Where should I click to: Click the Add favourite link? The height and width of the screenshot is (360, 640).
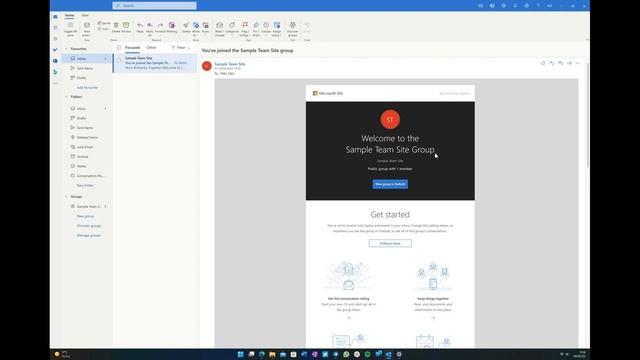pos(87,87)
